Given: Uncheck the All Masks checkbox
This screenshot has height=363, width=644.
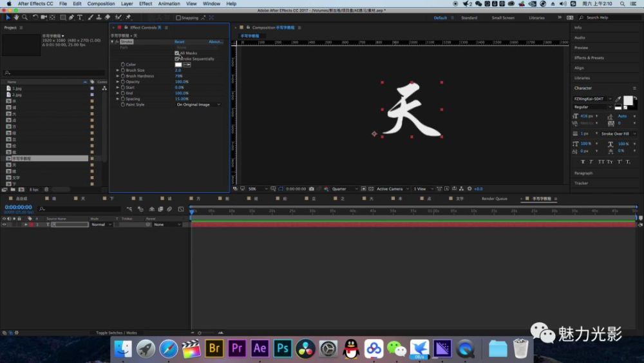Looking at the screenshot, I should click(x=177, y=53).
